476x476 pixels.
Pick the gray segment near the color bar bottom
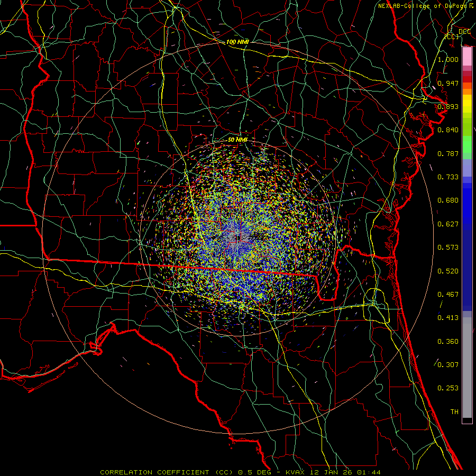coord(467,368)
